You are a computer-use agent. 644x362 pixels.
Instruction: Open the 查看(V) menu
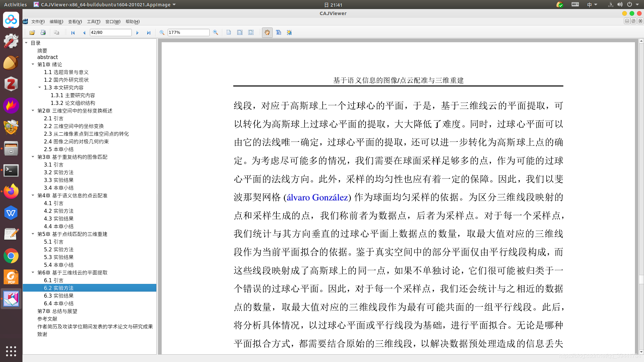(75, 21)
